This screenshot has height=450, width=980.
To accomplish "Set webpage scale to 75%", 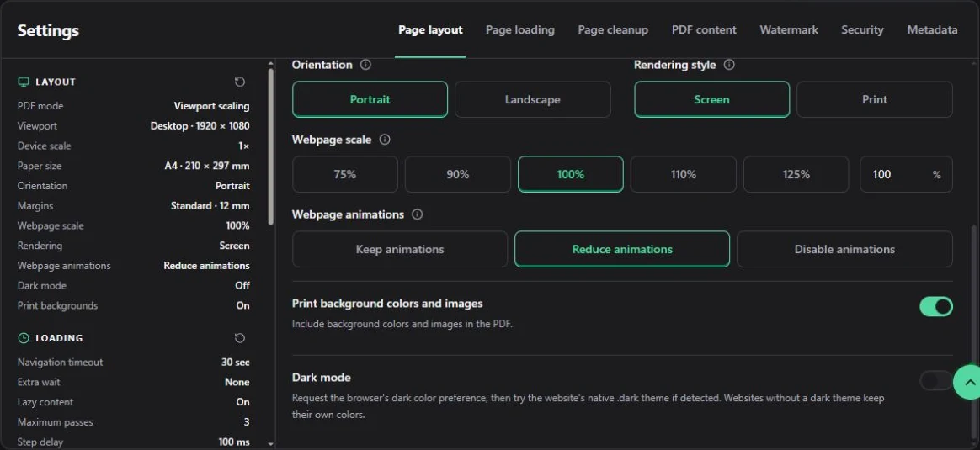I will coord(345,174).
